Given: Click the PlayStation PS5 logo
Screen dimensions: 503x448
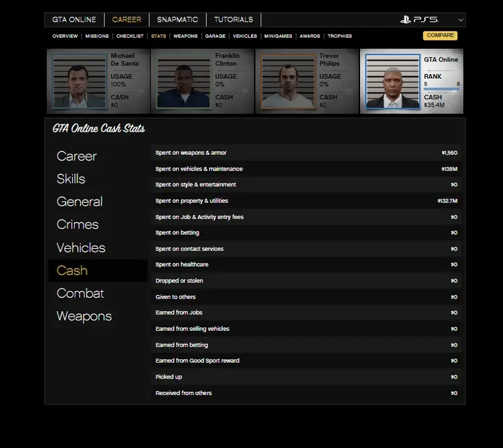Looking at the screenshot, I should (419, 20).
